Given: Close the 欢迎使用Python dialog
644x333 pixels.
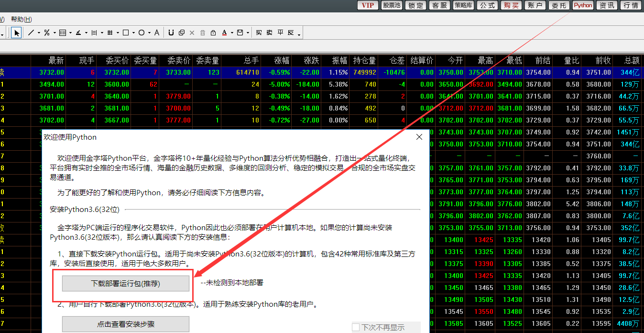Looking at the screenshot, I should coord(419,137).
